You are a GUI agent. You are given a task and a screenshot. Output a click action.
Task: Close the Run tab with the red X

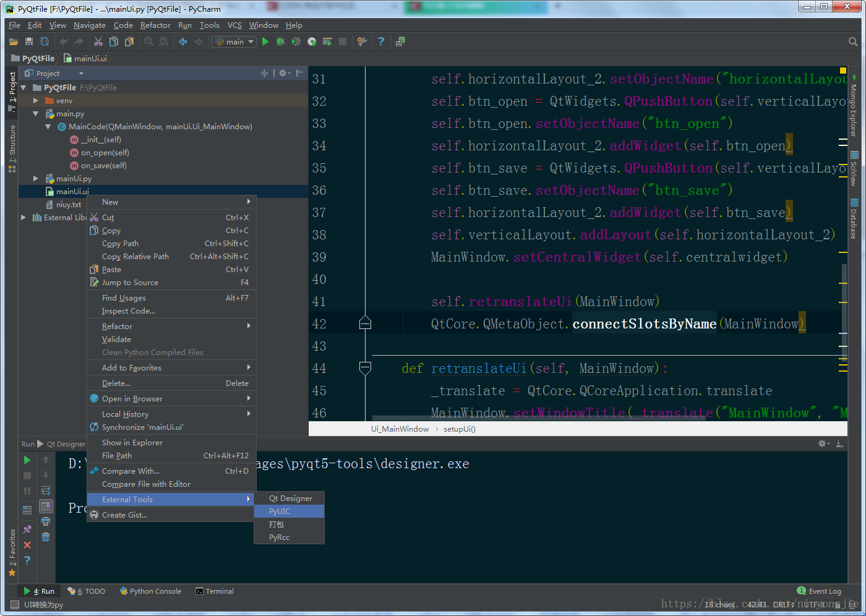coord(27,545)
